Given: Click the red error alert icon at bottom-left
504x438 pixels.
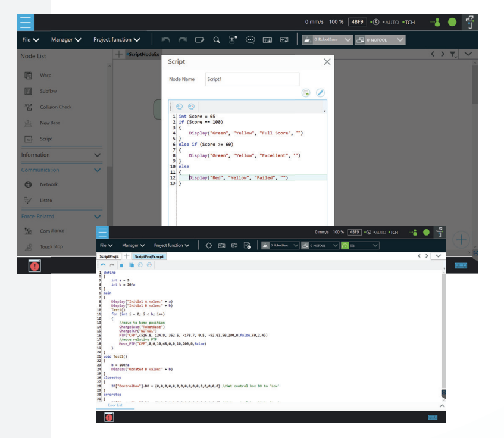Looking at the screenshot, I should coord(35,267).
